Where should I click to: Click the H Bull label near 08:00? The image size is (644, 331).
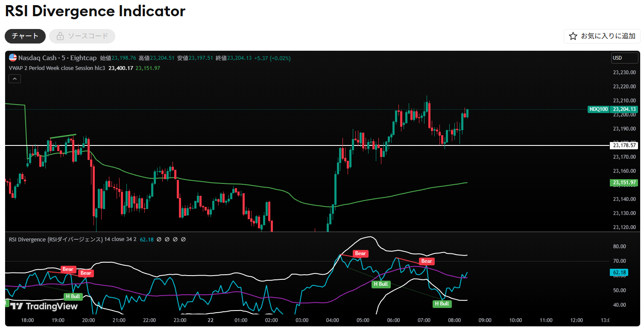tap(442, 304)
